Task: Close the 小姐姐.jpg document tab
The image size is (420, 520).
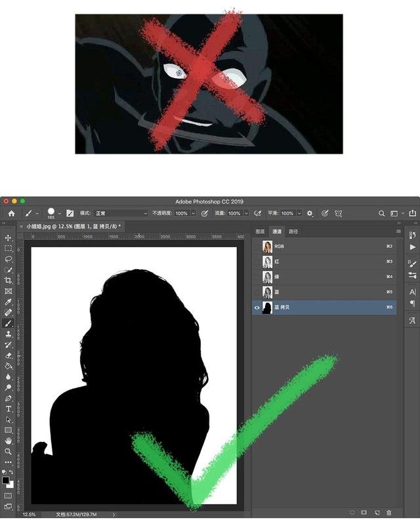Action: click(x=22, y=226)
